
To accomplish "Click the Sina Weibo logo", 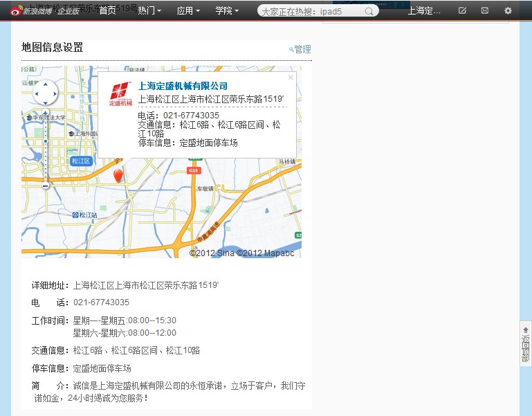I will tap(45, 11).
